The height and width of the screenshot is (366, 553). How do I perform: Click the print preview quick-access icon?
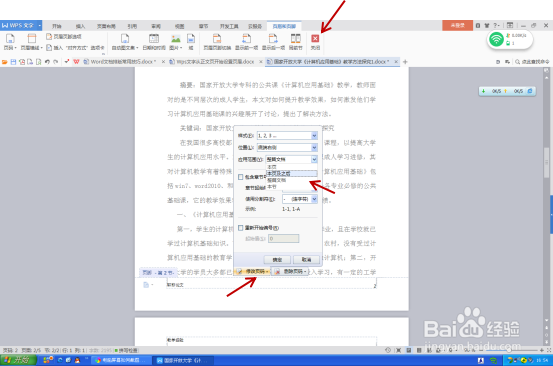(38, 62)
